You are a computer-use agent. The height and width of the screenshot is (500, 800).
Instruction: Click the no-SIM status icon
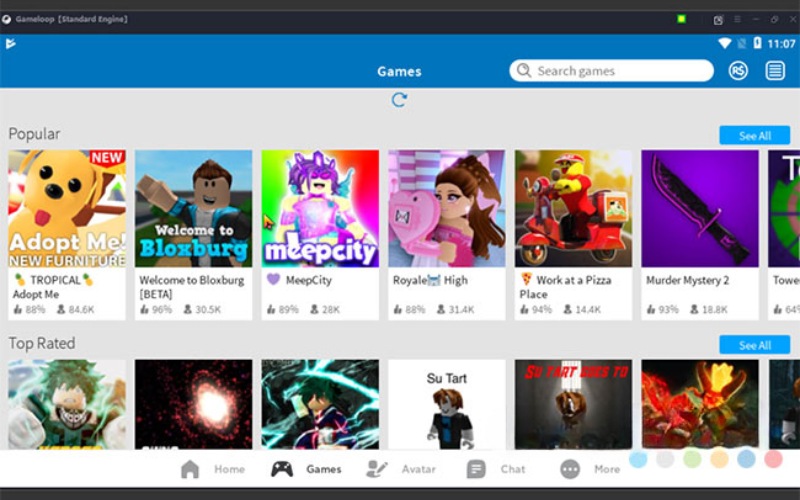[741, 43]
